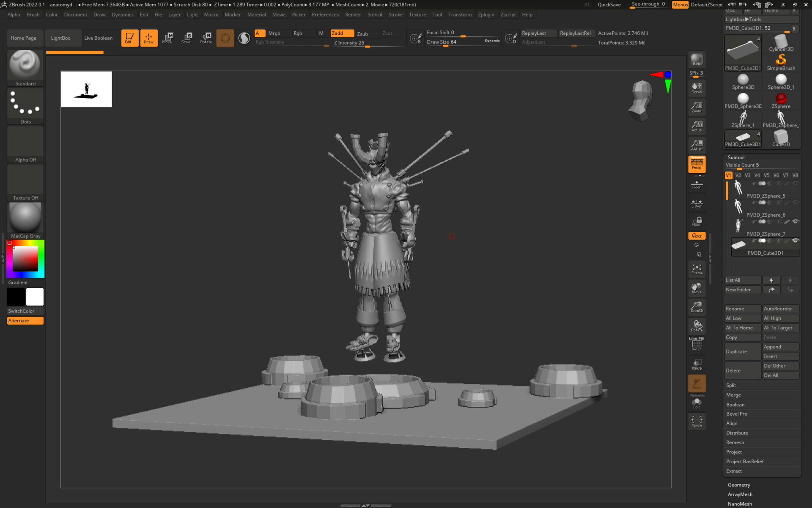Toggle Zadd sculpting mode
Screen dimensions: 812x508
click(342, 33)
